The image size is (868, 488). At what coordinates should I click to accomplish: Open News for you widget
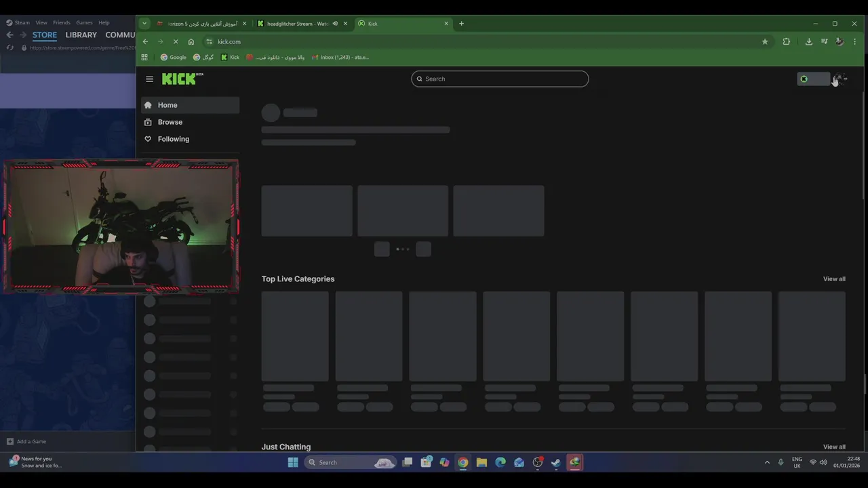(35, 462)
